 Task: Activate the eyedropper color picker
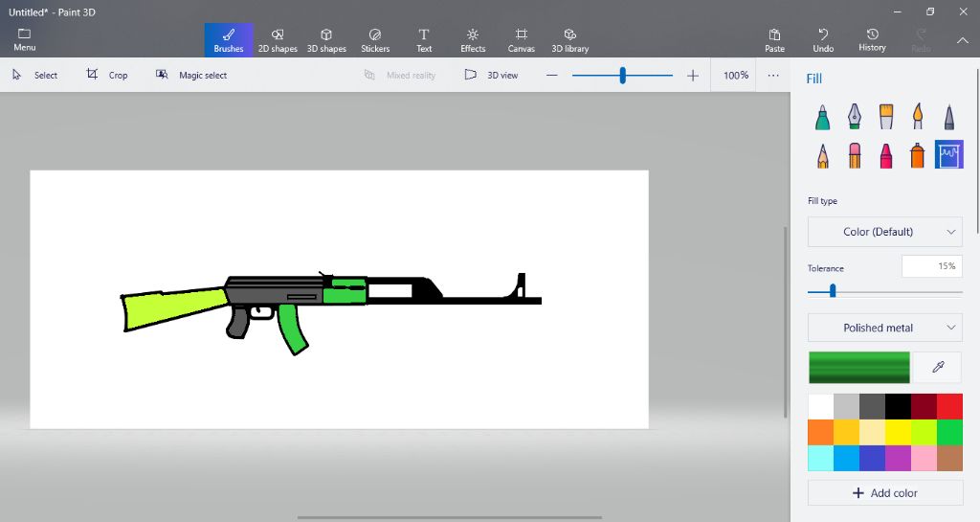tap(938, 367)
